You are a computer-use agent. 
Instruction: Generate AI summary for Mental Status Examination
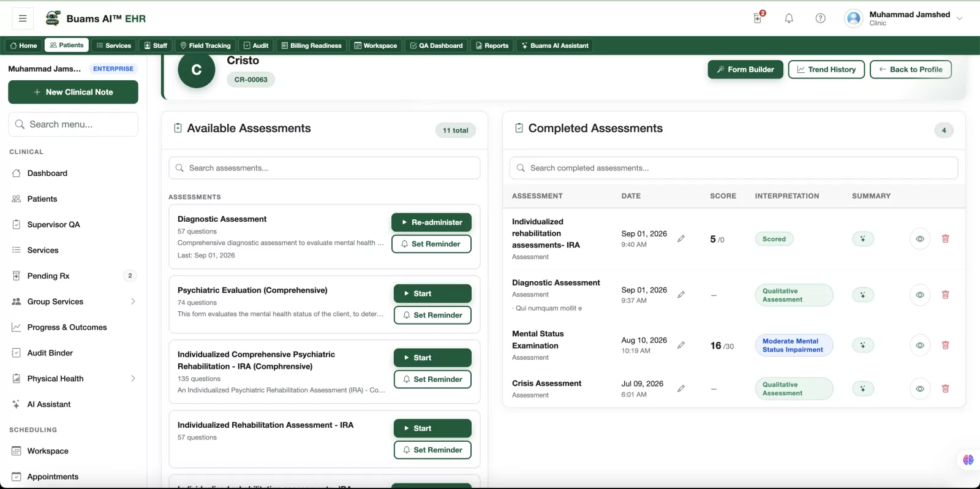(x=863, y=346)
